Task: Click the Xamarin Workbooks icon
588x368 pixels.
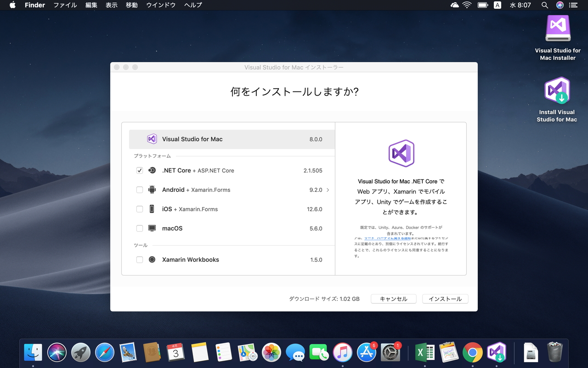Action: point(152,259)
